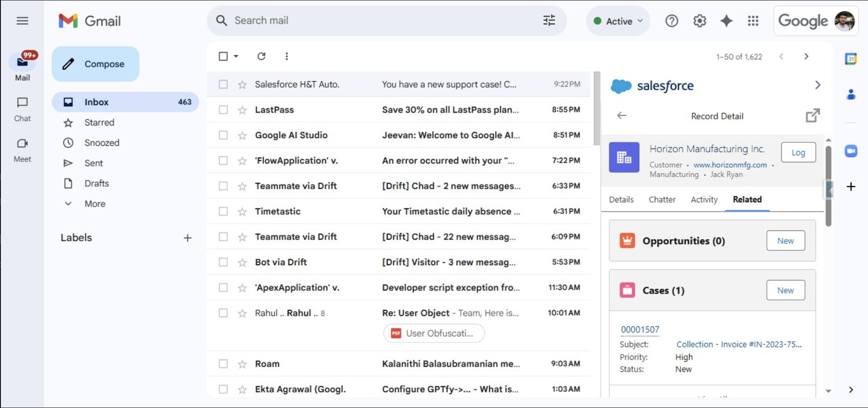This screenshot has width=868, height=408.
Task: Open Google Calendar side panel icon
Action: (x=851, y=59)
